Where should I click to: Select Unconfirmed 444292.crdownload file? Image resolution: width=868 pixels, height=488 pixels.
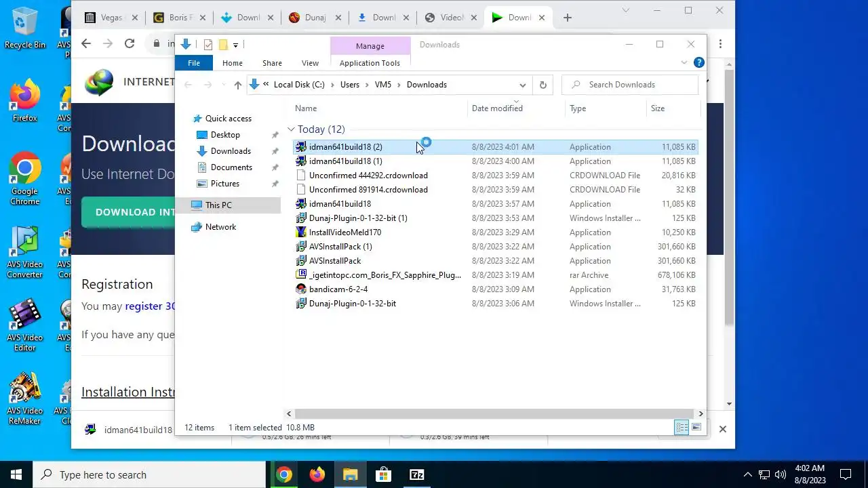coord(368,176)
